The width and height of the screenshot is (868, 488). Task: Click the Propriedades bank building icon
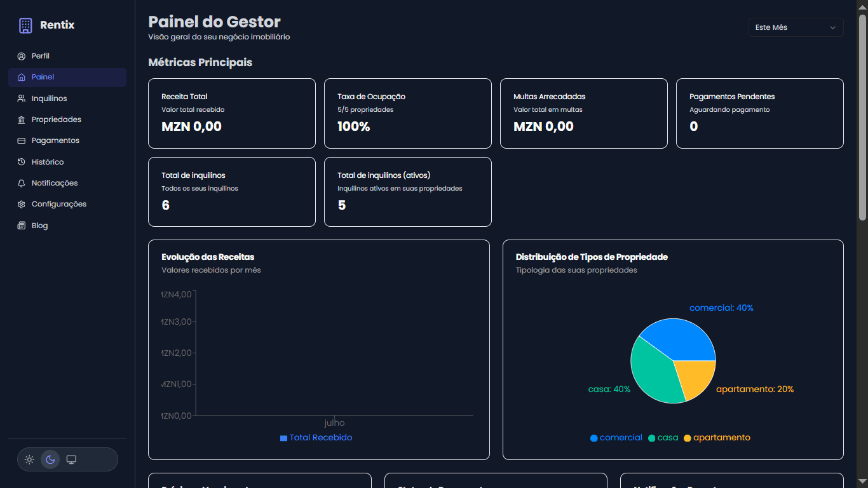(22, 119)
